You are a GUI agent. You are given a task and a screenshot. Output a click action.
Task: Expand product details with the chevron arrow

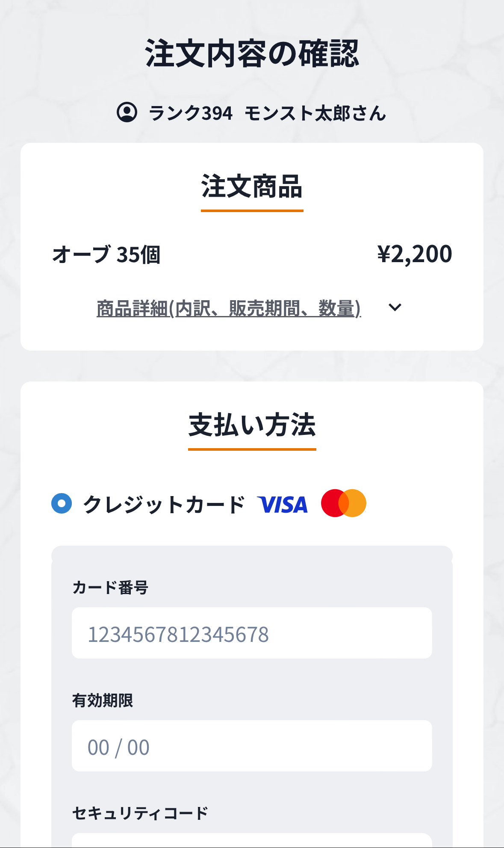[x=395, y=307]
